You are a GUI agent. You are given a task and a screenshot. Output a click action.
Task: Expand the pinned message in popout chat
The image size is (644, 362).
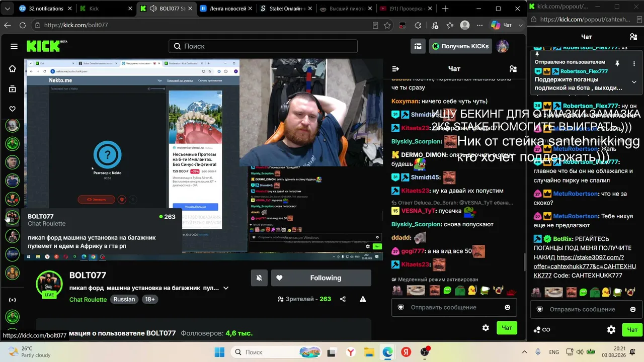pyautogui.click(x=634, y=82)
